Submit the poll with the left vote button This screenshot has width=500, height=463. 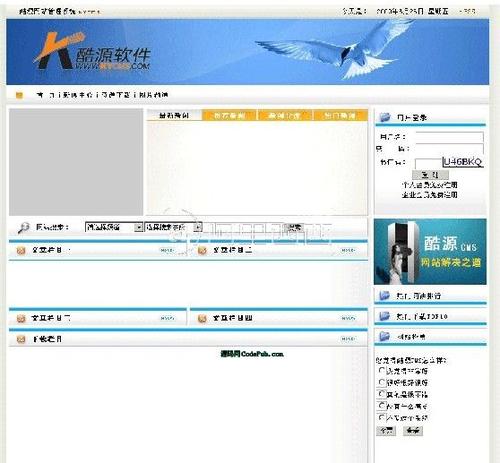click(x=386, y=431)
